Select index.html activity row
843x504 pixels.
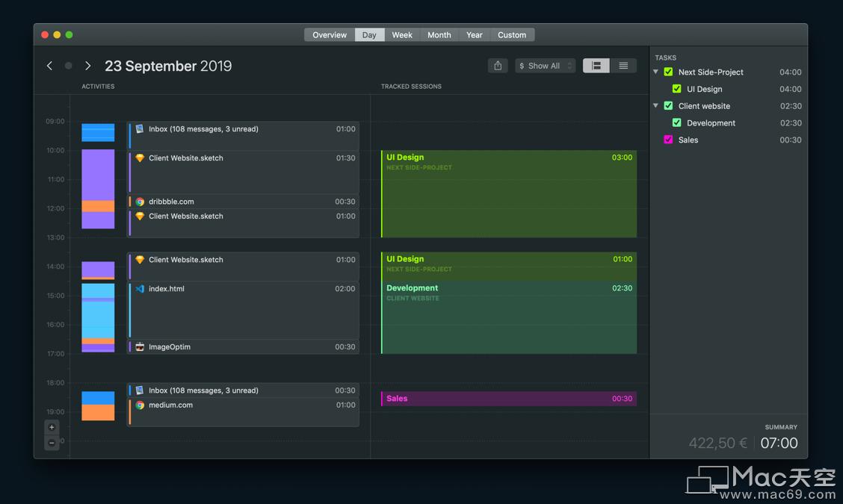243,310
